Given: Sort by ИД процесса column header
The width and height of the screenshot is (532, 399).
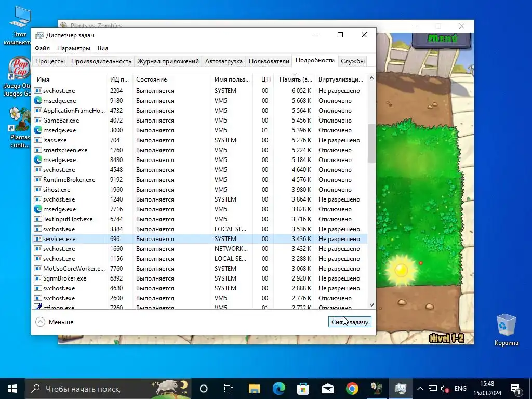Looking at the screenshot, I should coord(119,79).
